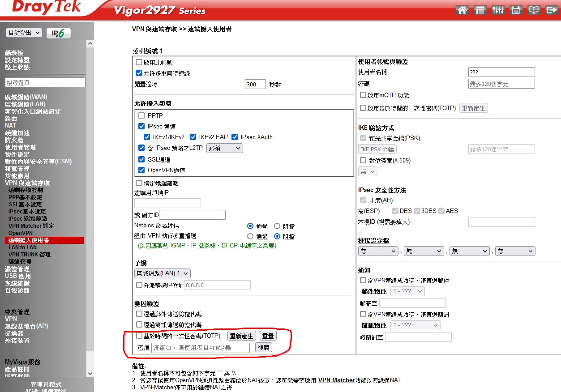Image resolution: width=561 pixels, height=392 pixels.
Task: Click the logout arrow icon
Action: [551, 10]
